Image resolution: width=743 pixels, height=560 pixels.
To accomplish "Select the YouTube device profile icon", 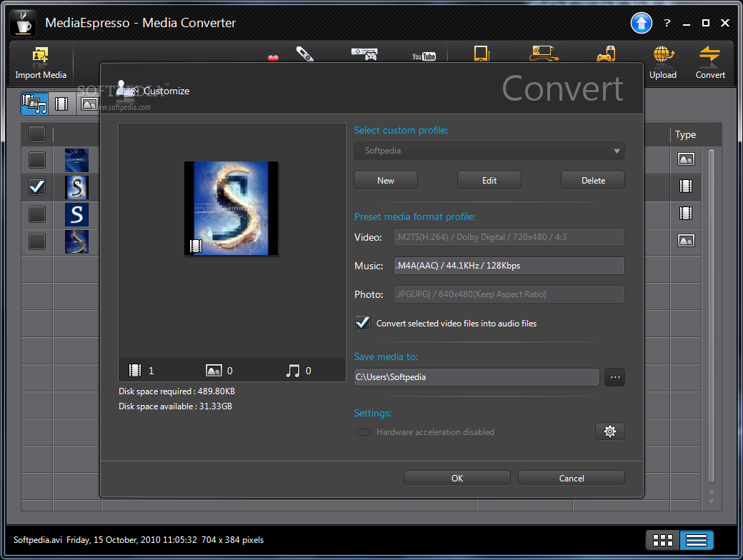I will 424,56.
